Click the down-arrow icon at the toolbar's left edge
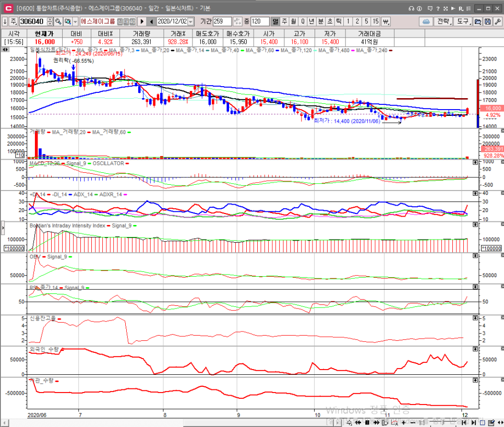The width and height of the screenshot is (504, 427). point(5,21)
